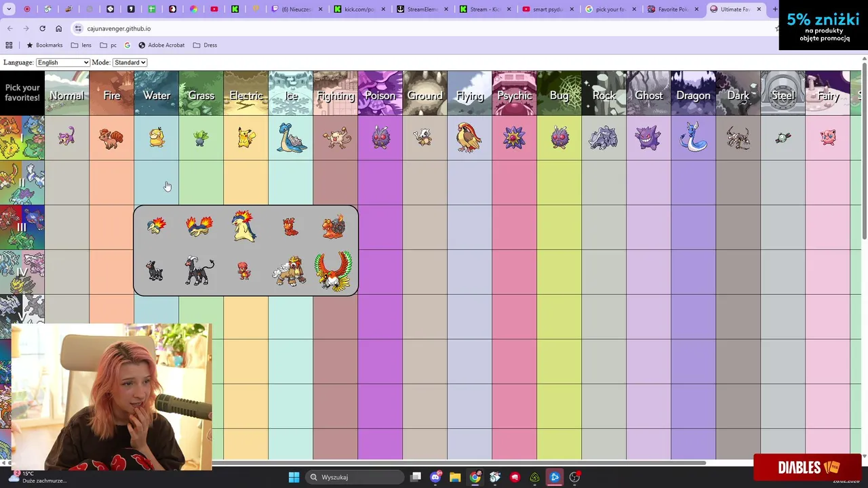Click Pidgeot in the Flying column
The width and height of the screenshot is (868, 488).
tap(469, 138)
